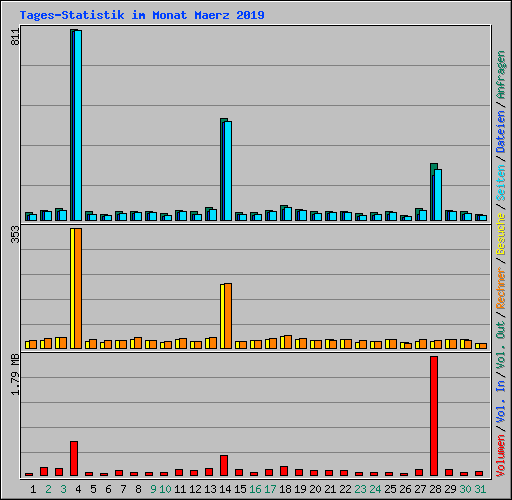Click the 'Seiten' legend label
Screen dimensions: 512x500
pyautogui.click(x=501, y=183)
